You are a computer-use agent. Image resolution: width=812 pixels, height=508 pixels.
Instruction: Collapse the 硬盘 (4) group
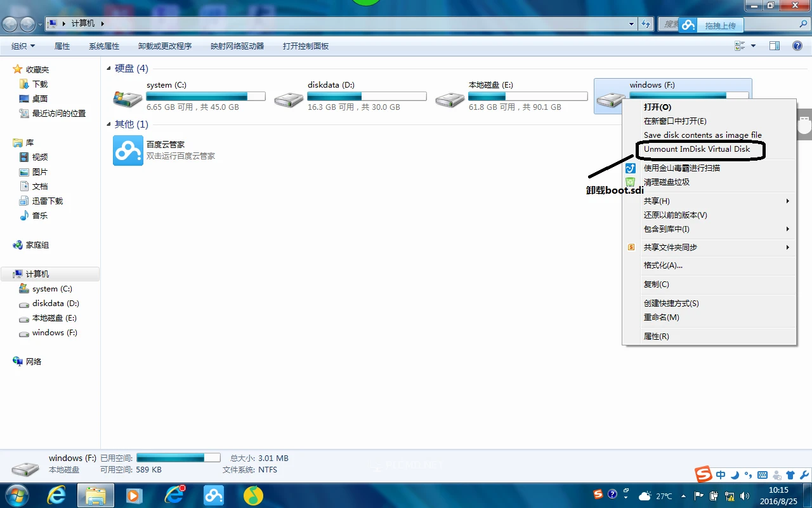tap(108, 69)
